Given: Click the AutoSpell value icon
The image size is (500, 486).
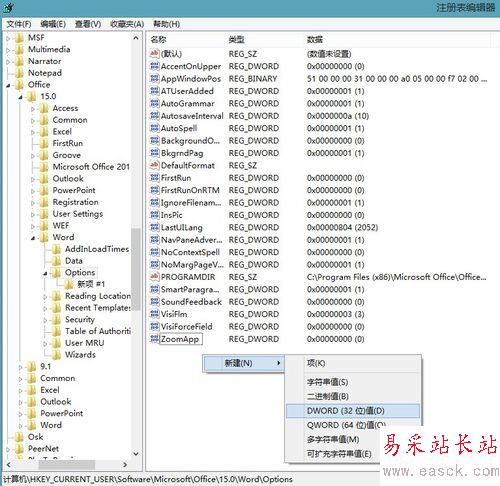Looking at the screenshot, I should click(x=154, y=128).
